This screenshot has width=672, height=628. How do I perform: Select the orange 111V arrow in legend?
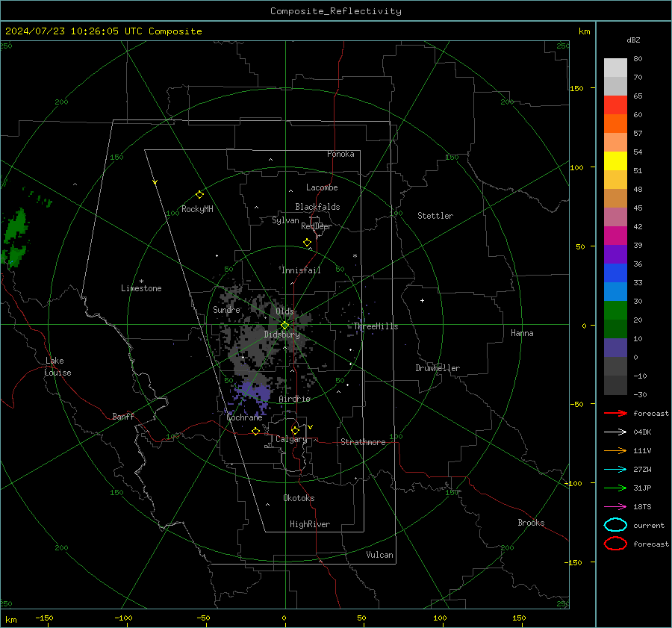pyautogui.click(x=615, y=450)
